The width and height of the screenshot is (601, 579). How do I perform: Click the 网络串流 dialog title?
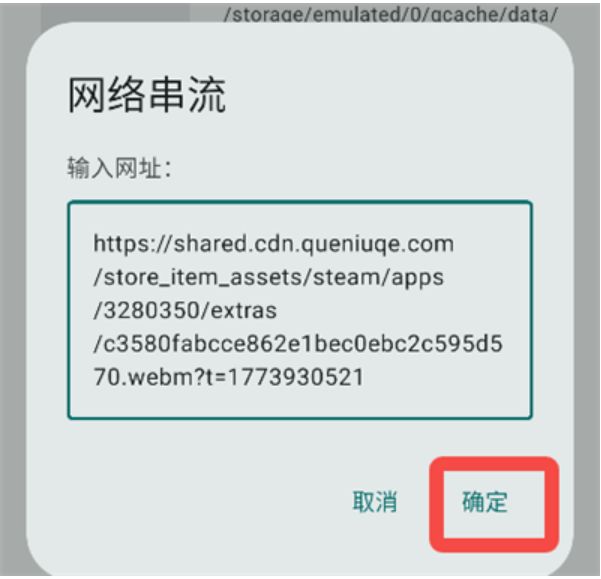pos(147,95)
